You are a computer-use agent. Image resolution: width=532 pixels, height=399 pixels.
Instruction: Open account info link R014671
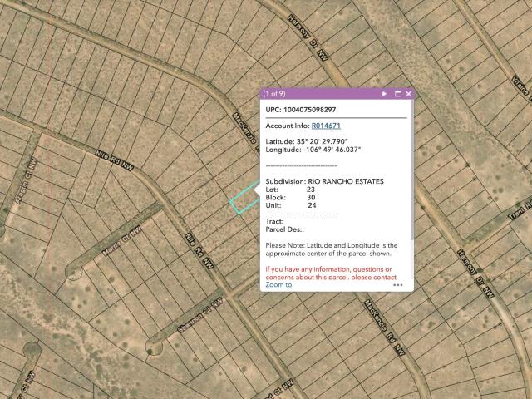click(x=326, y=126)
